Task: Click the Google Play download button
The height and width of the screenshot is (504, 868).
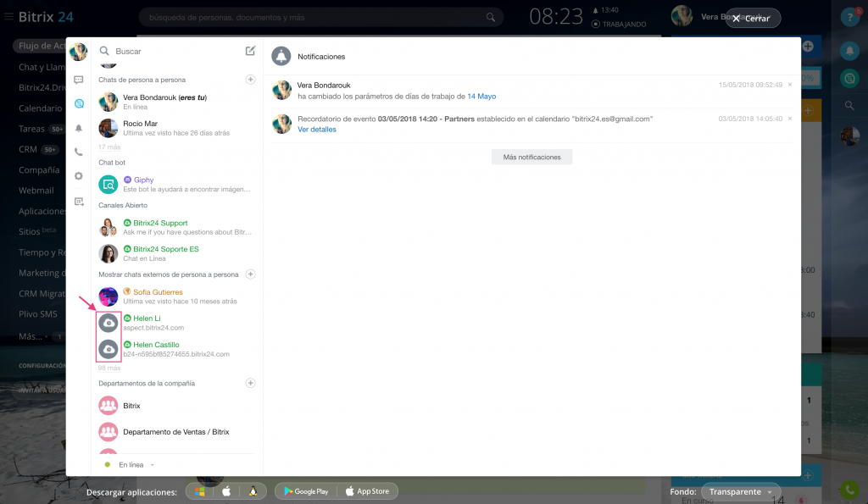Action: 305,491
